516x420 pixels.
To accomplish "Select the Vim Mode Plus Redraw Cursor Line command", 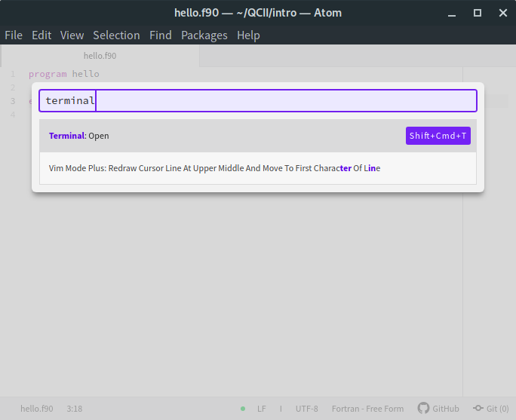I will point(258,168).
